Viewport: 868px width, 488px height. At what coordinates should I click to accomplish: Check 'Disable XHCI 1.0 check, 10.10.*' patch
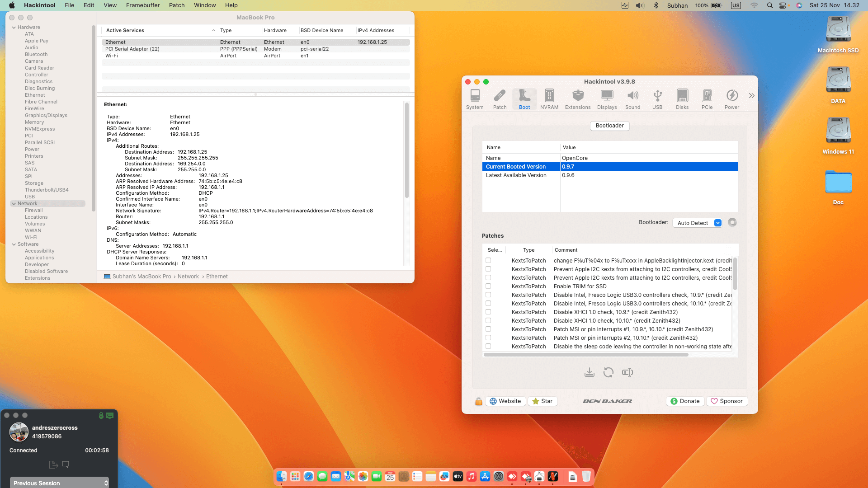(488, 320)
